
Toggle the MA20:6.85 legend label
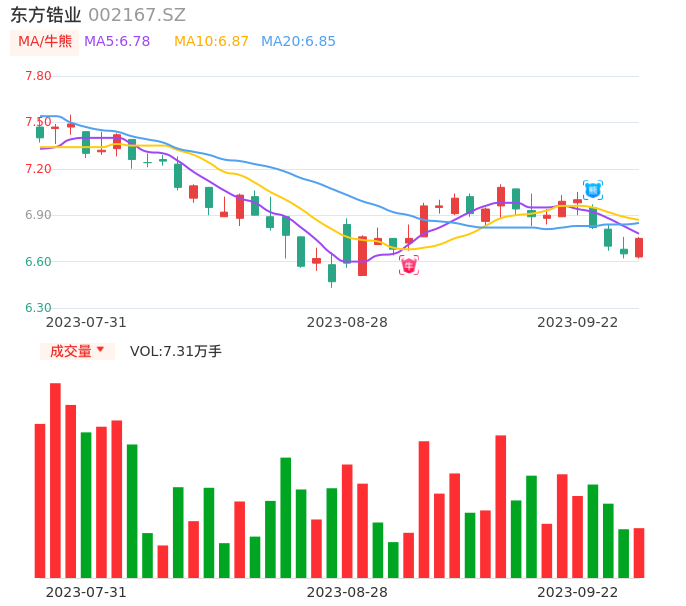298,42
